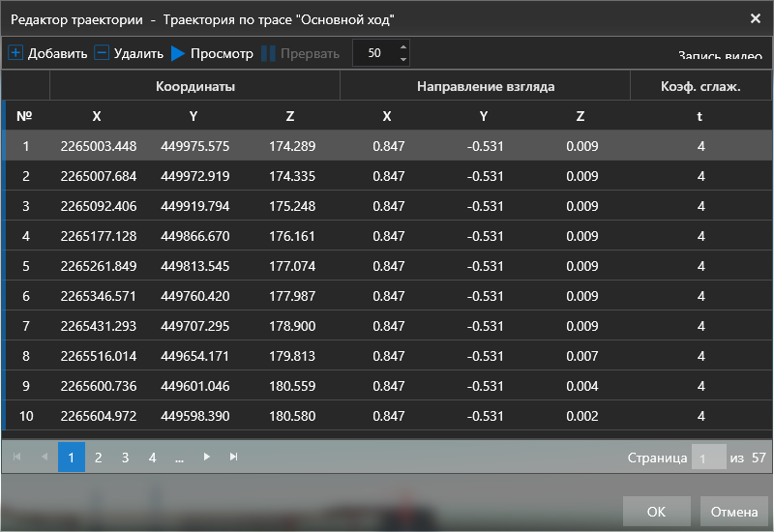
Task: Expand more pages via ellipsis button
Action: pyautogui.click(x=179, y=458)
